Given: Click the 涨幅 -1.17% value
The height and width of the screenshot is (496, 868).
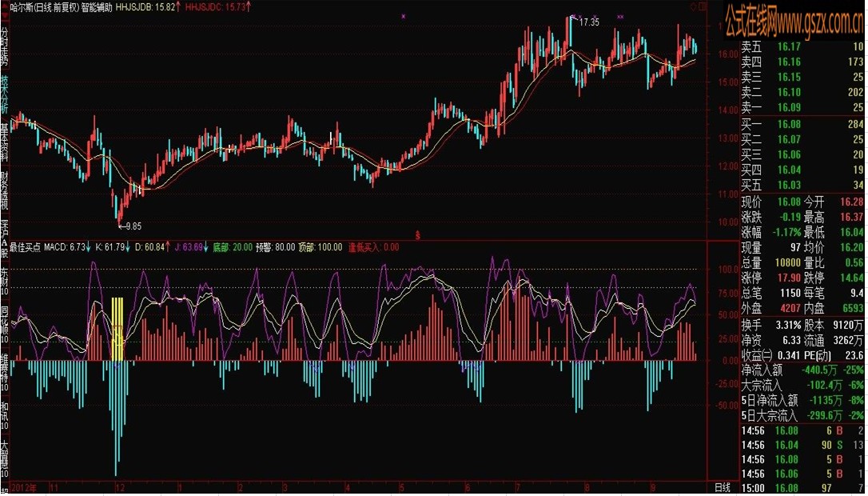Looking at the screenshot, I should 786,232.
